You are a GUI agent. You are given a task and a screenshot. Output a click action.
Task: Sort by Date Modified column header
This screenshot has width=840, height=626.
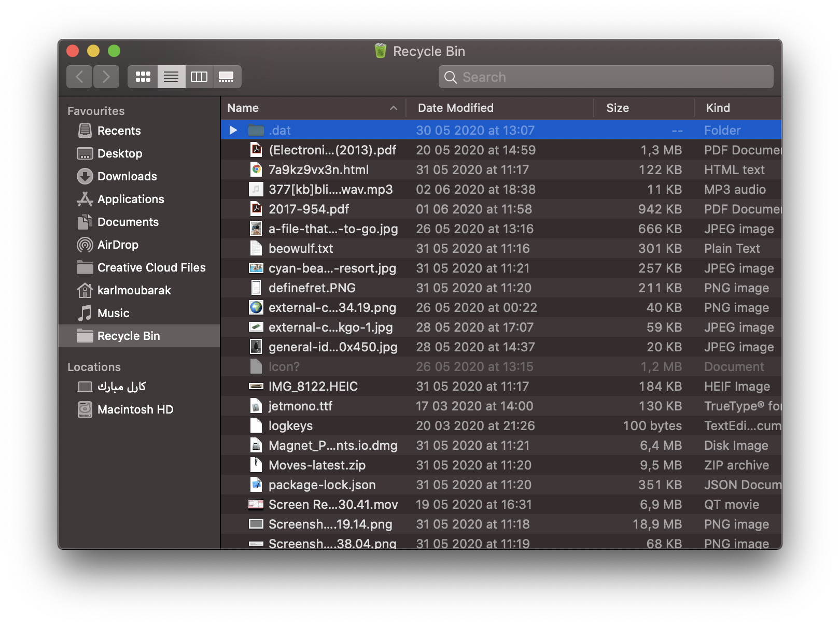(x=499, y=108)
